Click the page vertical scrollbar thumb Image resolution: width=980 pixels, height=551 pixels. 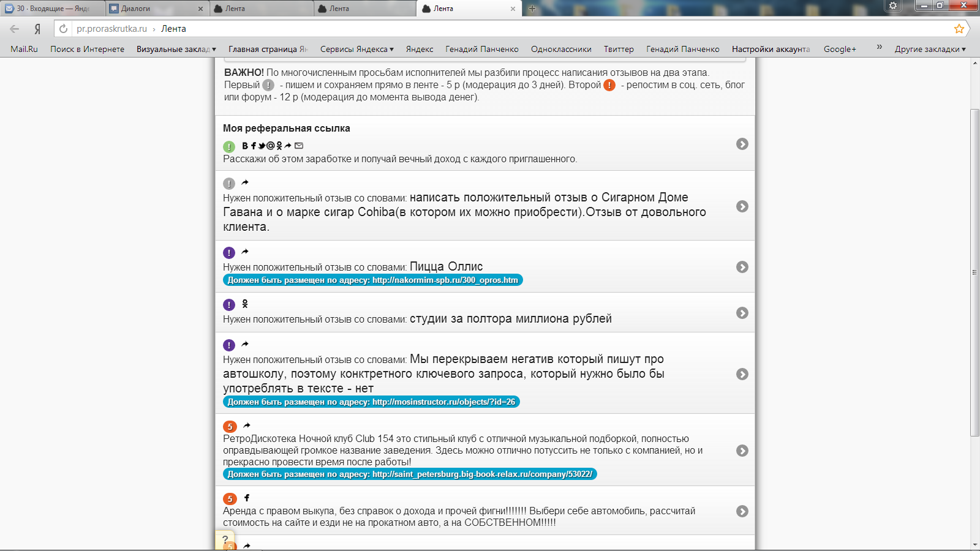[974, 272]
